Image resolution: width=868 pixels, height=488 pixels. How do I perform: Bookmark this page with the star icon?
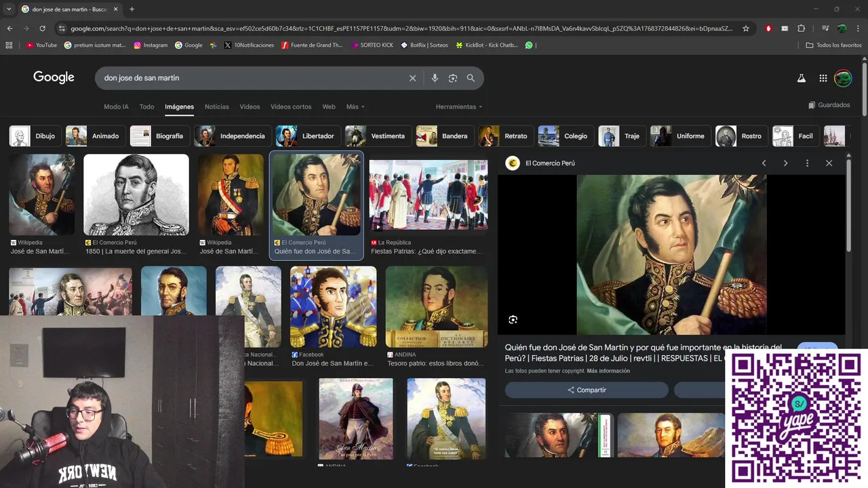coord(746,28)
